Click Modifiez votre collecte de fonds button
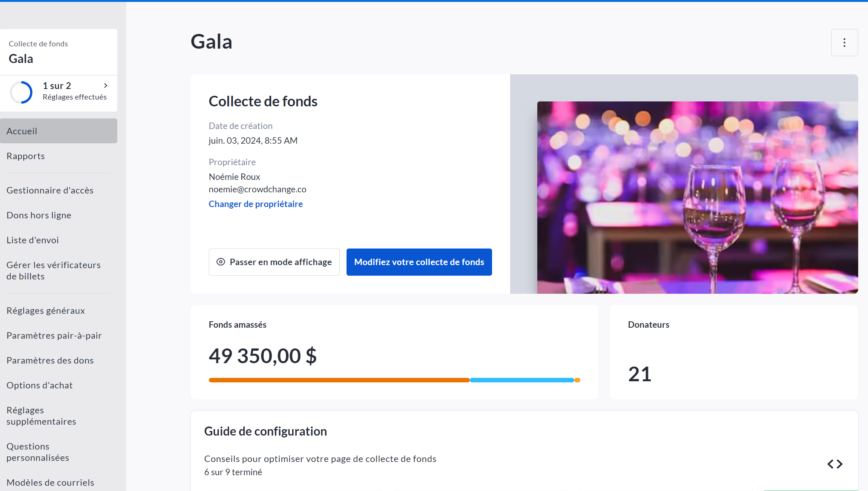868x491 pixels. 419,262
